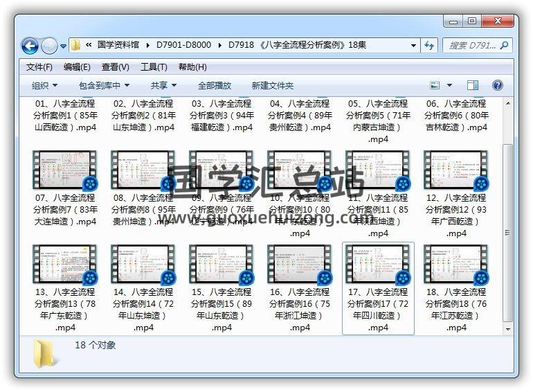Viewport: 533px width, 392px height.
Task: Open the 组织 dropdown menu
Action: coord(45,85)
